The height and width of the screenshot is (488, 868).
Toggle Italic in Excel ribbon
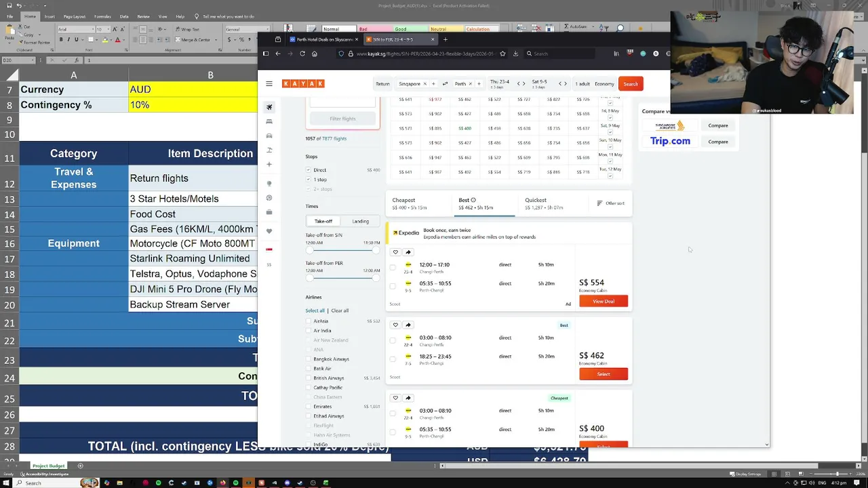point(68,39)
